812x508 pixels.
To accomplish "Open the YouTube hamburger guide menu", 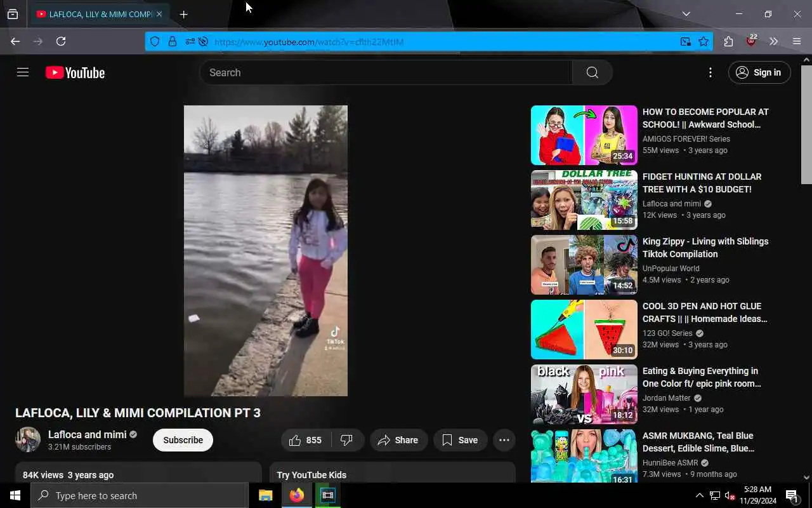I will tap(23, 72).
